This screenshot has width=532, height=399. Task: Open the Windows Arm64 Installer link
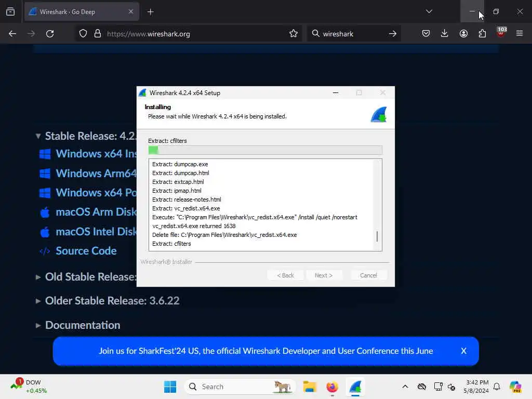(96, 174)
